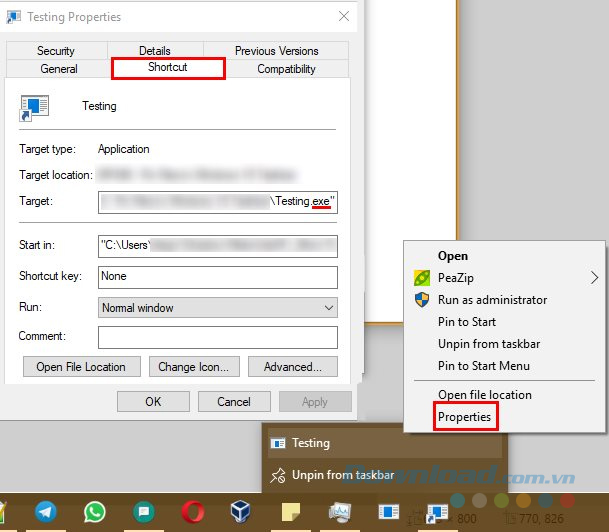Click the shield icon beside Run as administrator
Viewport: 609px width, 532px height.
[422, 300]
